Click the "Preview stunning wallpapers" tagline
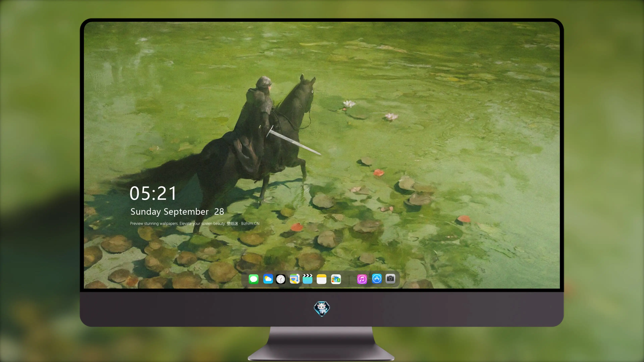644x362 pixels. (195, 223)
